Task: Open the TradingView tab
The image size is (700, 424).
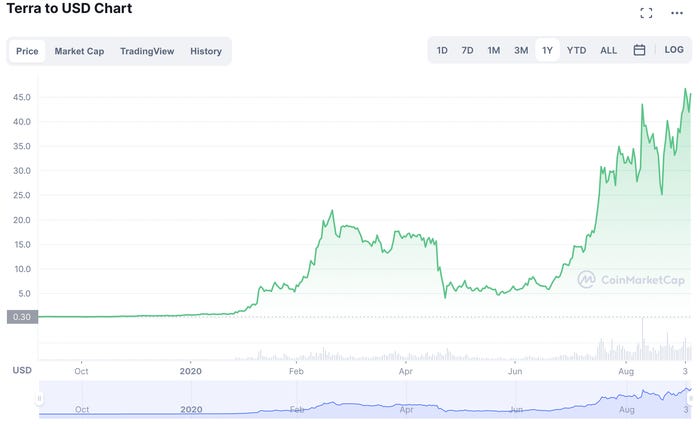Action: pyautogui.click(x=147, y=51)
